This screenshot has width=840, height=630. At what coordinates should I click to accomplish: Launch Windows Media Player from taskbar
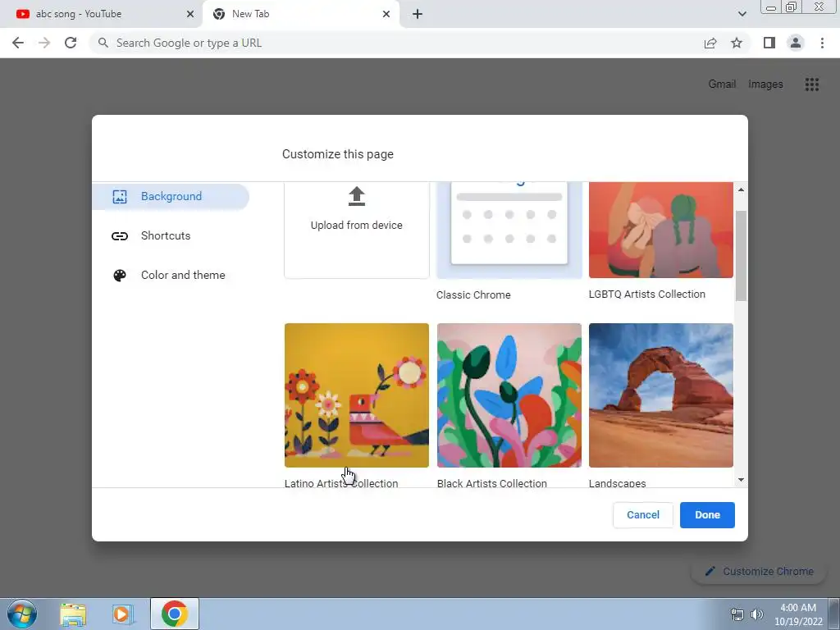(123, 614)
